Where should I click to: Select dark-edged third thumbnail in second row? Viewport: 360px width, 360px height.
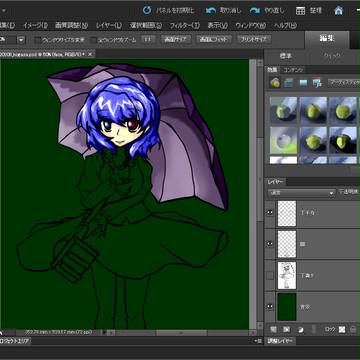[x=343, y=140]
